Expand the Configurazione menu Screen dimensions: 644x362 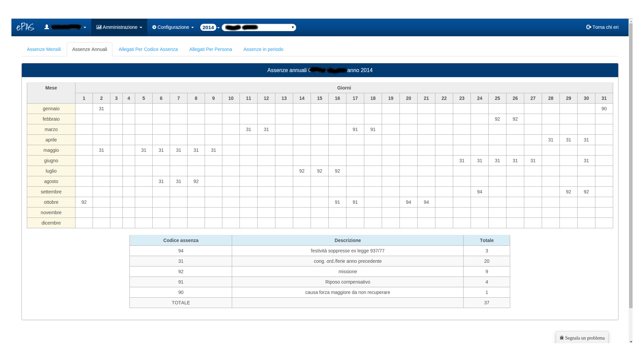173,27
